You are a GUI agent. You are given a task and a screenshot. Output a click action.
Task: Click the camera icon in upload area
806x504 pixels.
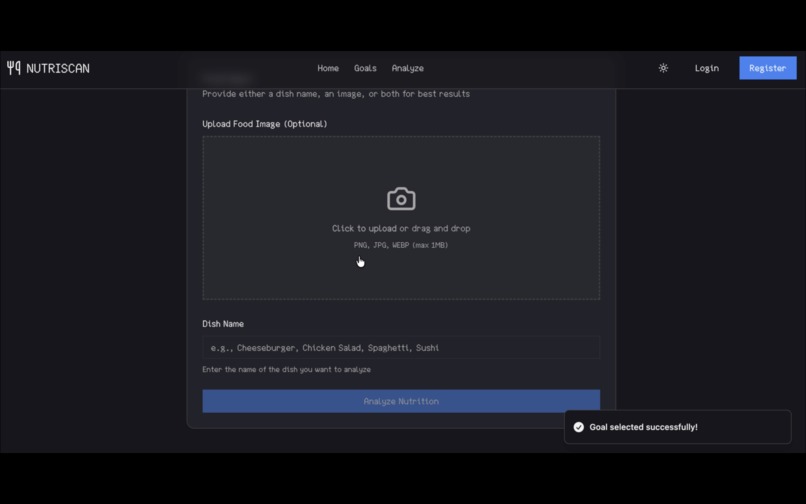[x=401, y=199]
